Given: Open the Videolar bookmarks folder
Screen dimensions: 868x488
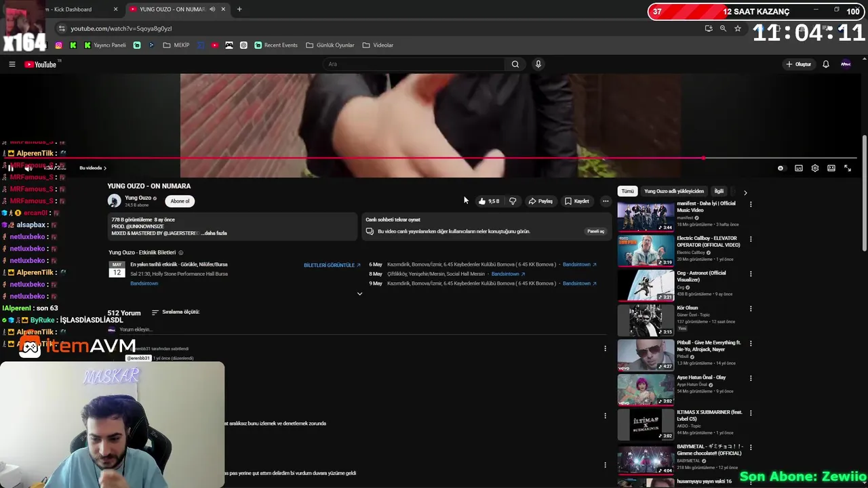Looking at the screenshot, I should pyautogui.click(x=378, y=45).
